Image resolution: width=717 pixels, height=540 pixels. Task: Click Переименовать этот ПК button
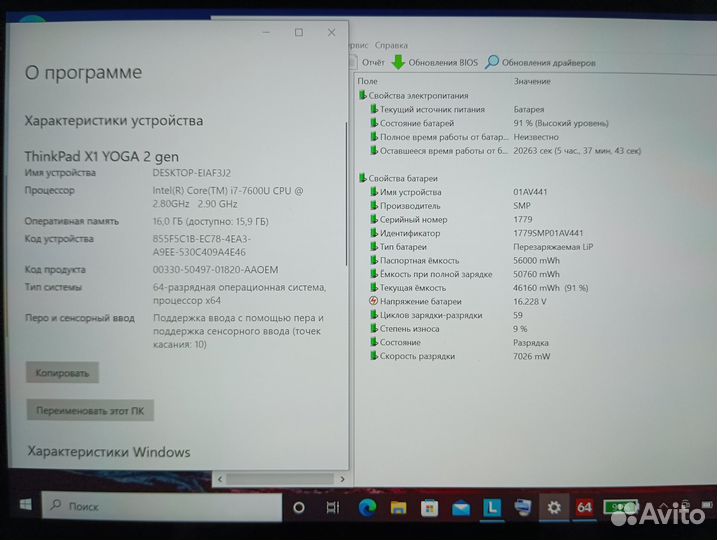pyautogui.click(x=90, y=410)
